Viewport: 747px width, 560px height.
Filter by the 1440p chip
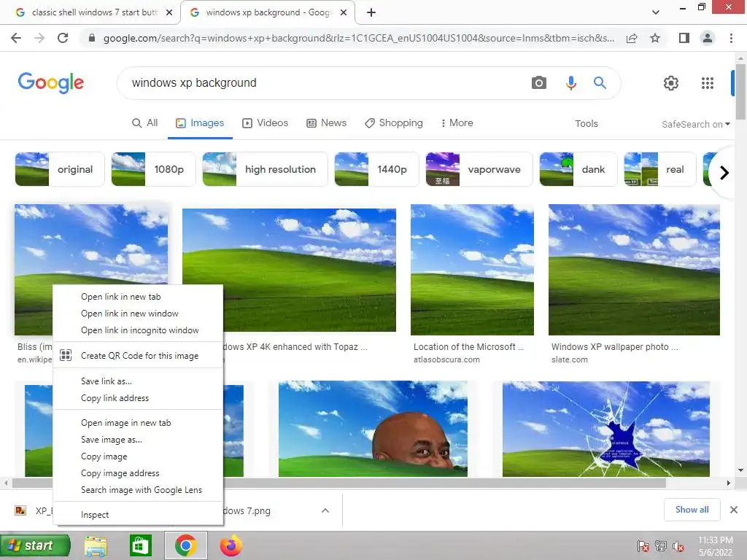click(376, 169)
